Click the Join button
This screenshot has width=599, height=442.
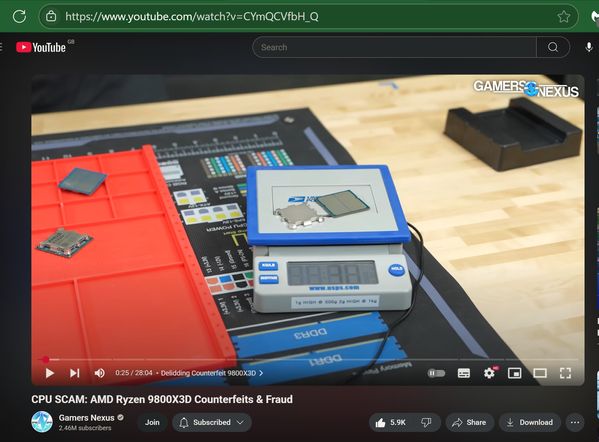coord(152,422)
